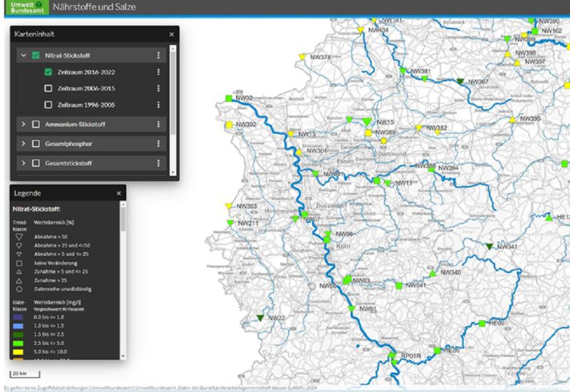Click the Dortmund city label on map

click(392, 154)
